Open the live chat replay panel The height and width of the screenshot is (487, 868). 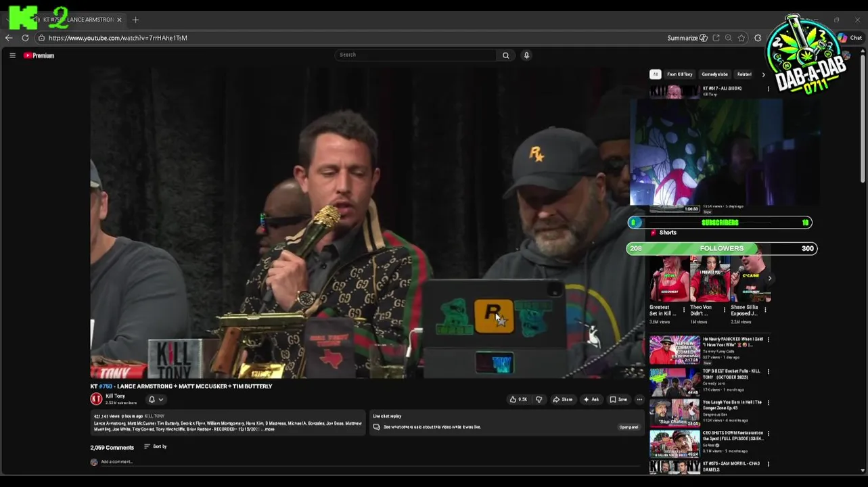pos(629,427)
